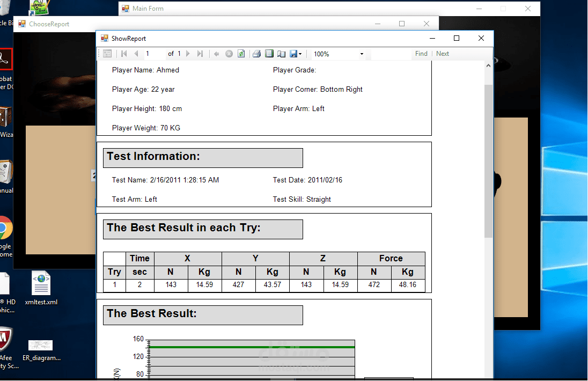
Task: Click the ShowReport window title icon
Action: pyautogui.click(x=105, y=38)
